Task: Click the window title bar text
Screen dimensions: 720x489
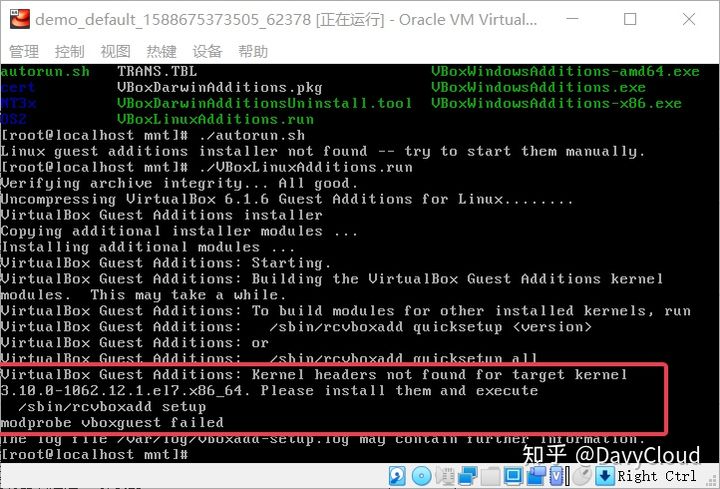Action: [286, 20]
